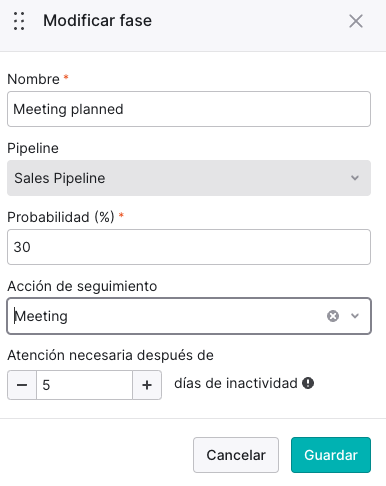Open the Sales Pipeline dropdown arrow
The image size is (386, 486).
point(355,178)
